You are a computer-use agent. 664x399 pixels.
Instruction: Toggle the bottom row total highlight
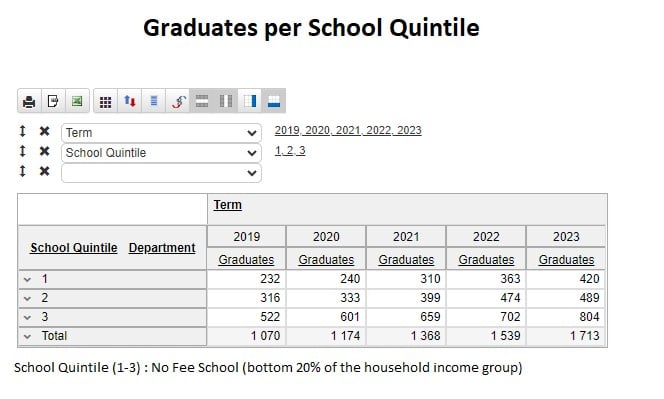274,101
